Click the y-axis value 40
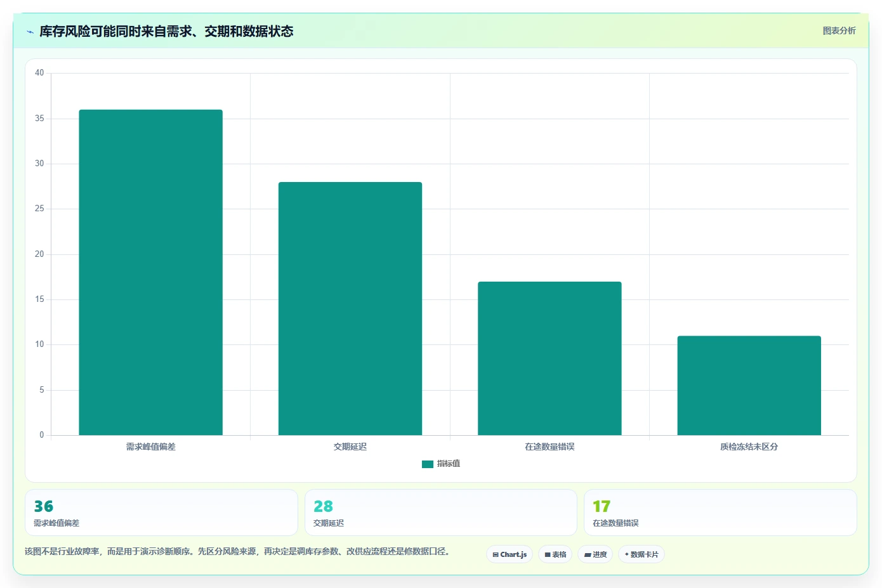 point(39,73)
